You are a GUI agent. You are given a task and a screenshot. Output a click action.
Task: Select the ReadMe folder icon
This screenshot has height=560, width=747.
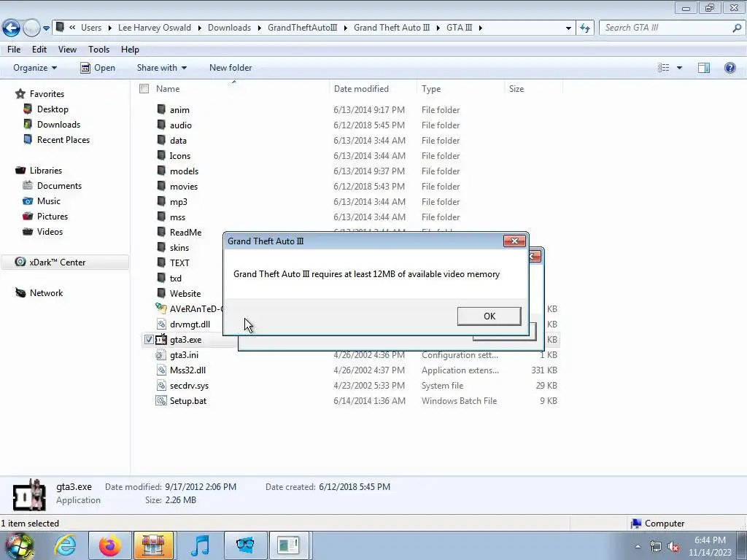(161, 231)
